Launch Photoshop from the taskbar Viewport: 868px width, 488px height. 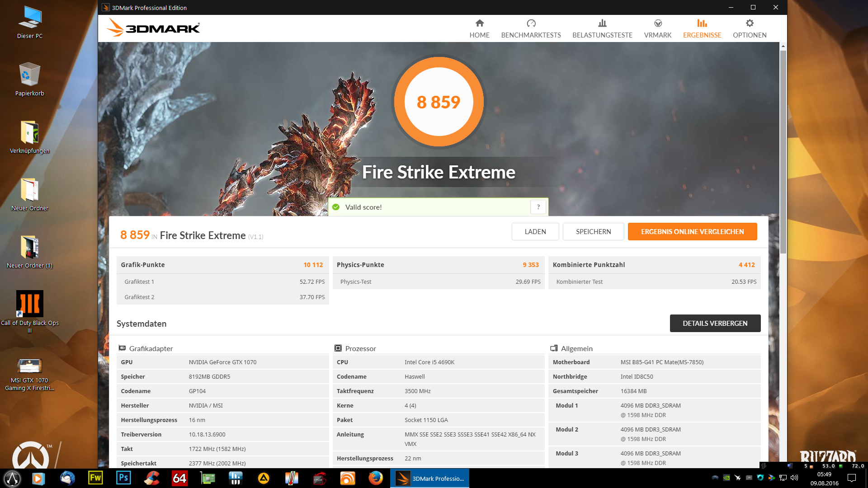pos(123,478)
